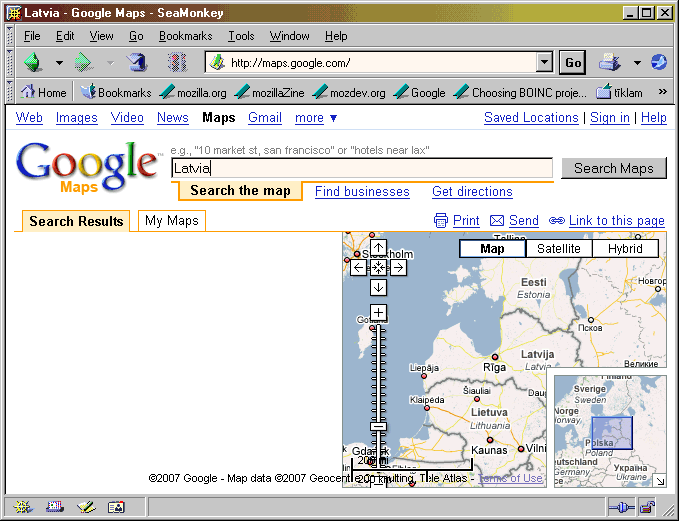The image size is (679, 521).
Task: Pan the map right with arrow
Action: 398,268
